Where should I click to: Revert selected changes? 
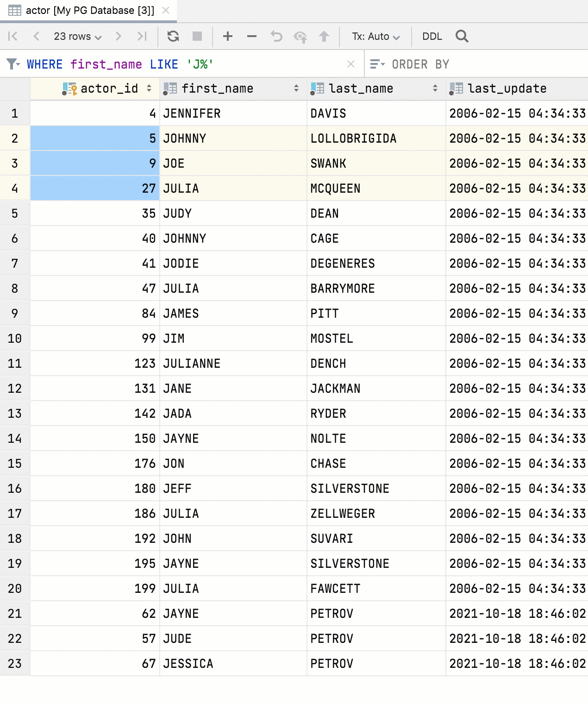(276, 36)
